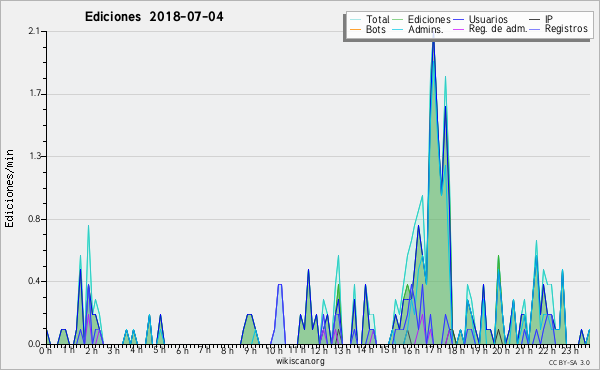Click the 18 h hour label
600x370 pixels.
pyautogui.click(x=456, y=350)
